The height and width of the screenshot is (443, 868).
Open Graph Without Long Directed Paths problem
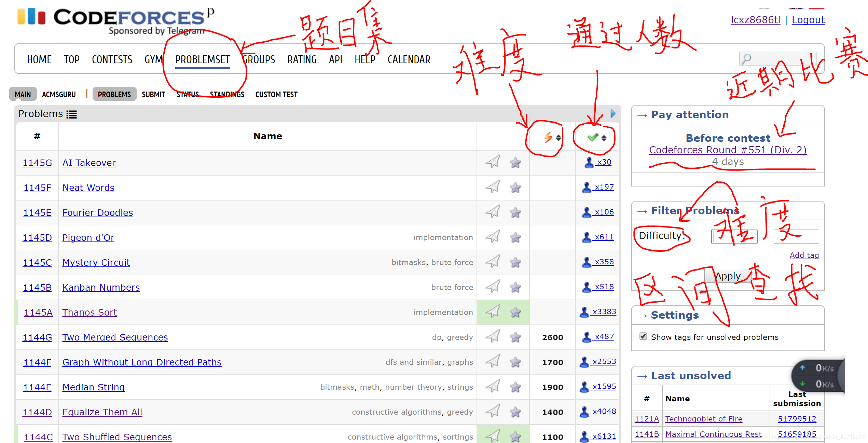[142, 362]
